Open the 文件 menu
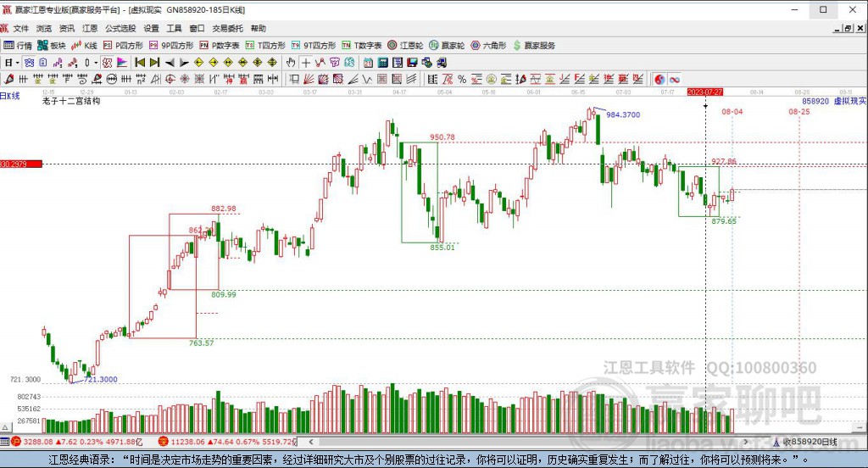 pyautogui.click(x=20, y=28)
